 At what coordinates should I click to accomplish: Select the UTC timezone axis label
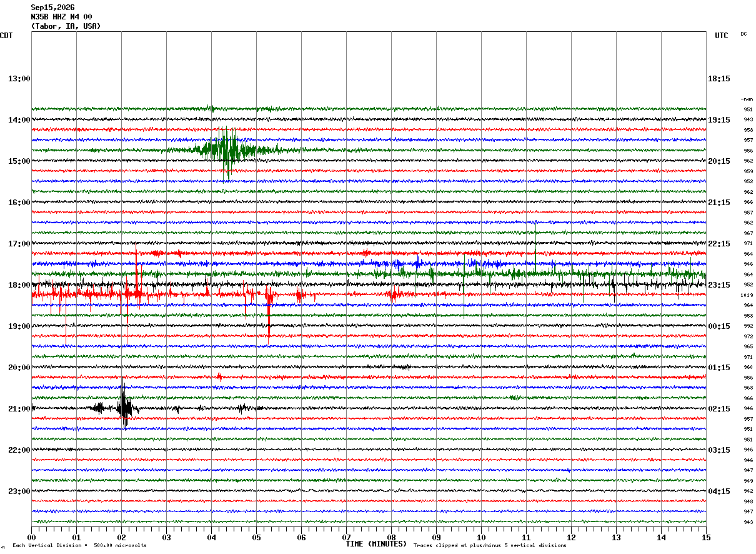[x=722, y=36]
